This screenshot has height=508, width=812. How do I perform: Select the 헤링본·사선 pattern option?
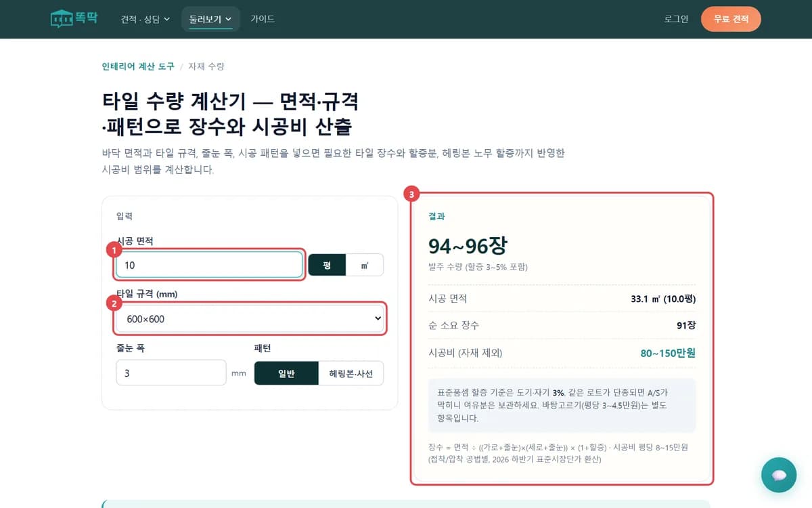coord(351,373)
